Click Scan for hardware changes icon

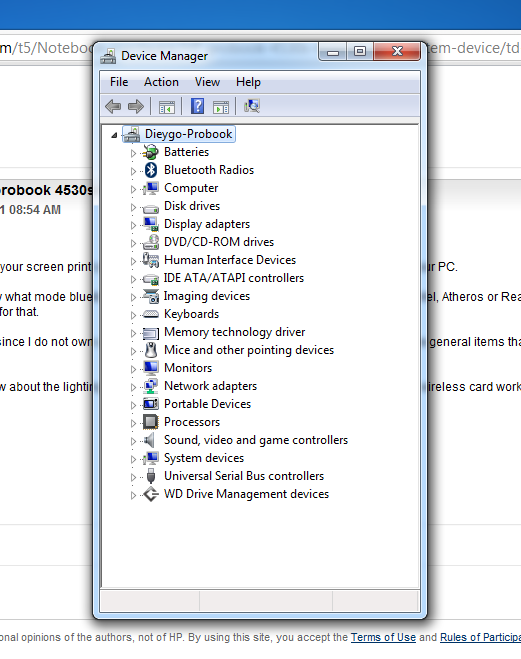pyautogui.click(x=252, y=106)
